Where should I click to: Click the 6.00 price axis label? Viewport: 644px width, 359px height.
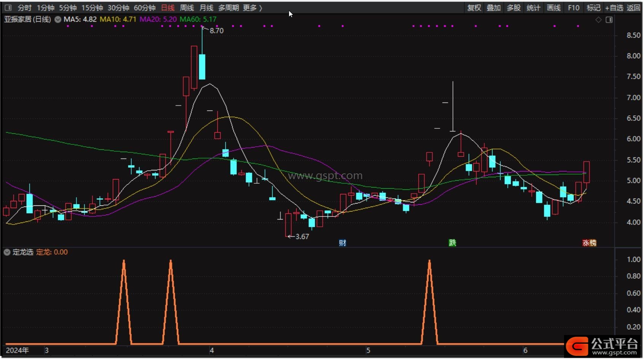pyautogui.click(x=633, y=139)
